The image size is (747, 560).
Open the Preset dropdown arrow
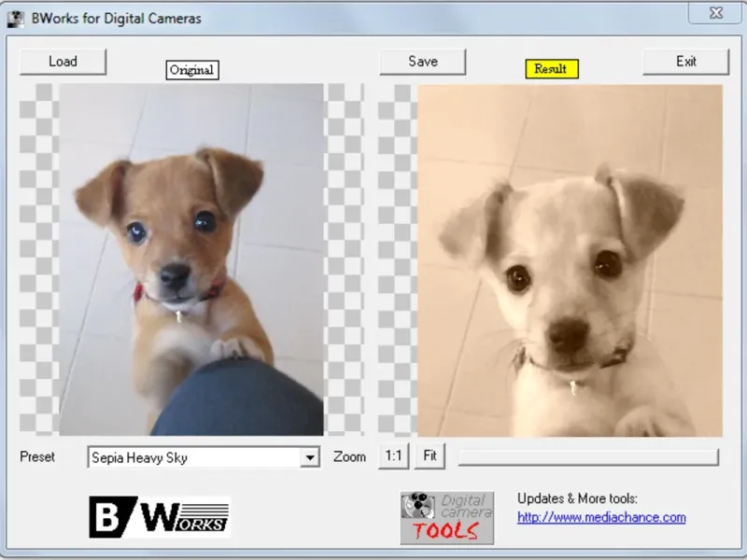[310, 457]
